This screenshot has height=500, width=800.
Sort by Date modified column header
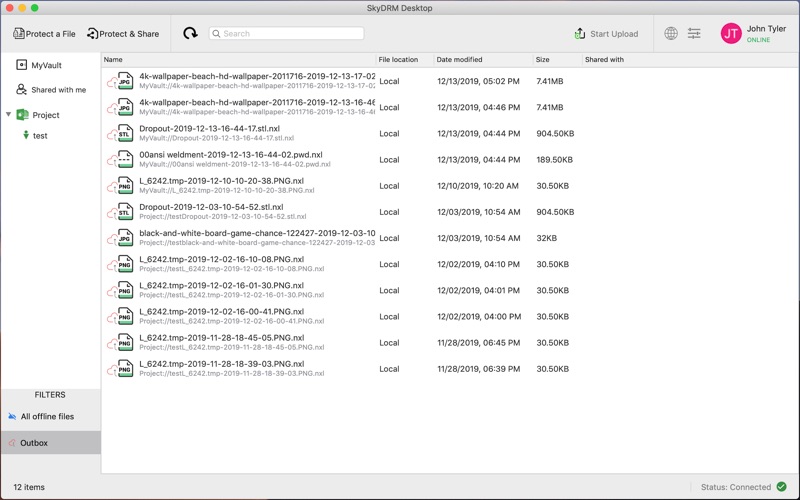[x=459, y=60]
